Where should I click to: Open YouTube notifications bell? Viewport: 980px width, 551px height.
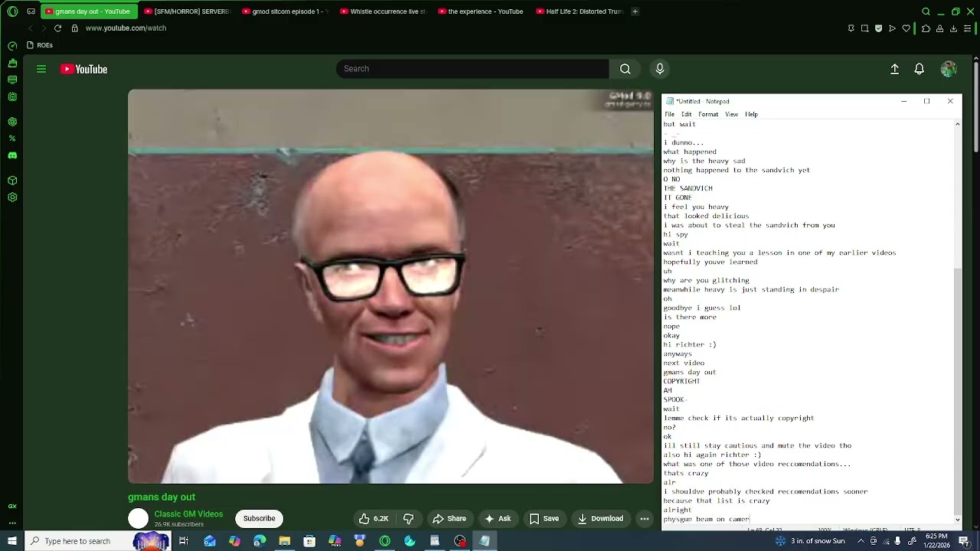[x=920, y=69]
